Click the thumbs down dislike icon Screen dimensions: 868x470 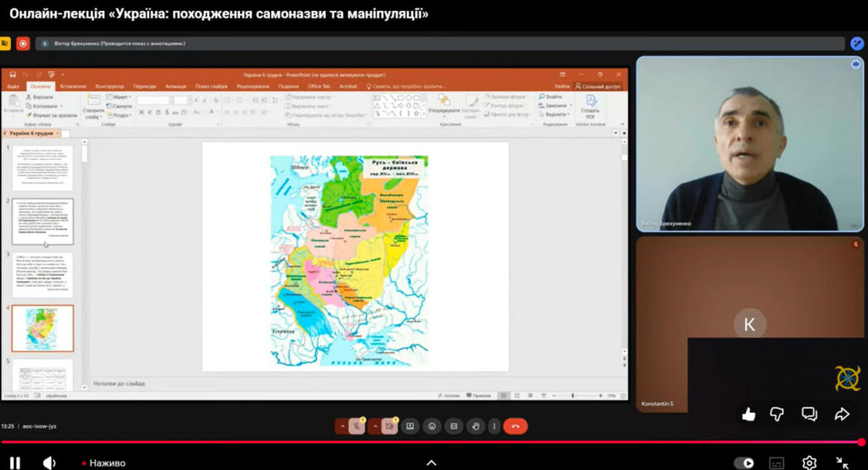(x=778, y=414)
